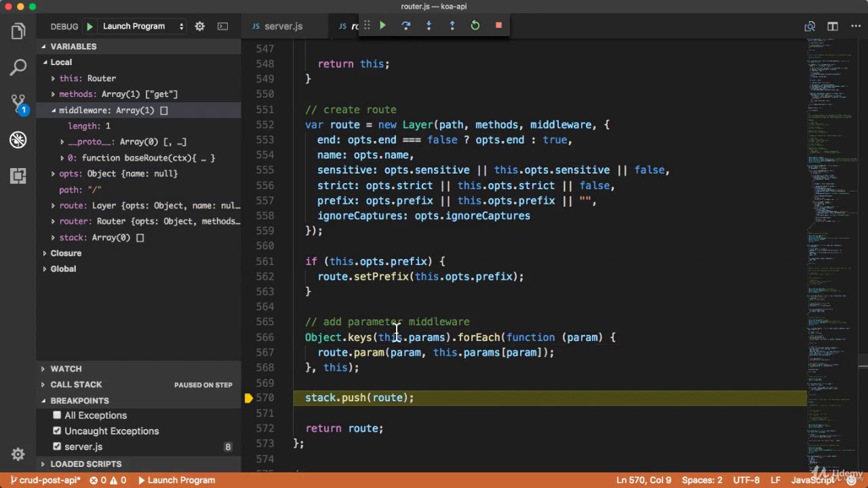Collapse the middleware Array(1) variable
The image size is (868, 488).
pyautogui.click(x=53, y=110)
